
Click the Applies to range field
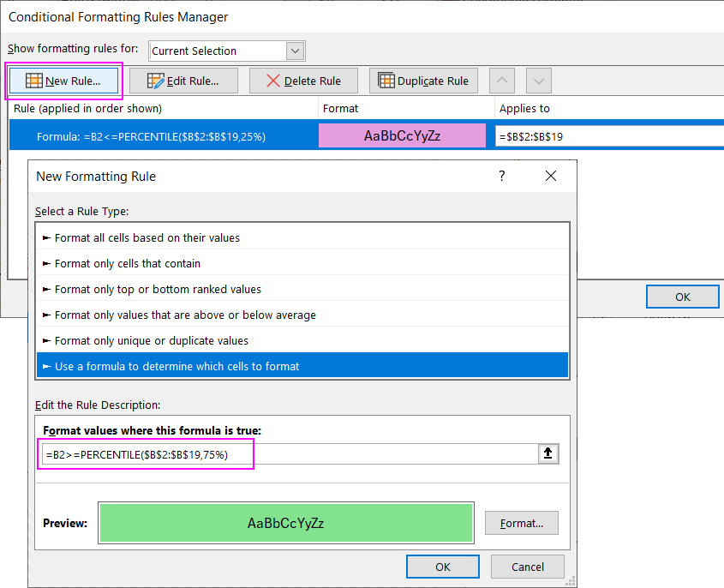click(x=608, y=135)
